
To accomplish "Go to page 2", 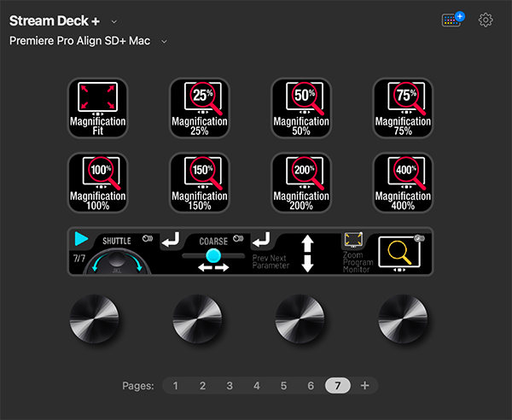I will pos(202,386).
